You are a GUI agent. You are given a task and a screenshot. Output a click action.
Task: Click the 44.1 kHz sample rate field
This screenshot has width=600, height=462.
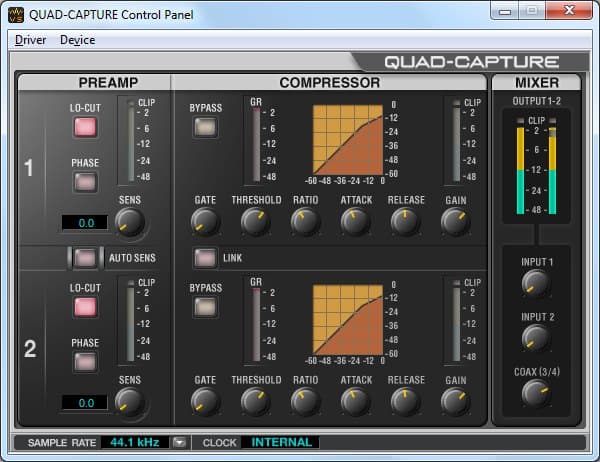[135, 442]
